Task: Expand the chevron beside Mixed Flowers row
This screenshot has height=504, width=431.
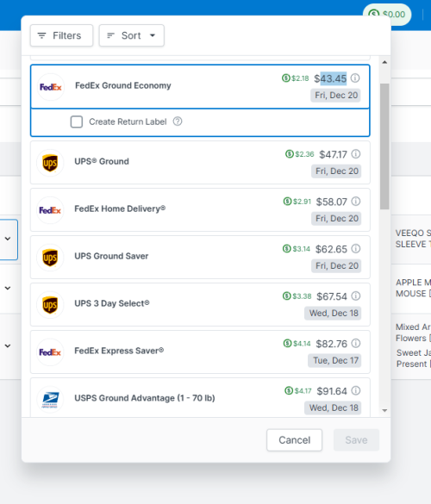Action: pyautogui.click(x=8, y=345)
